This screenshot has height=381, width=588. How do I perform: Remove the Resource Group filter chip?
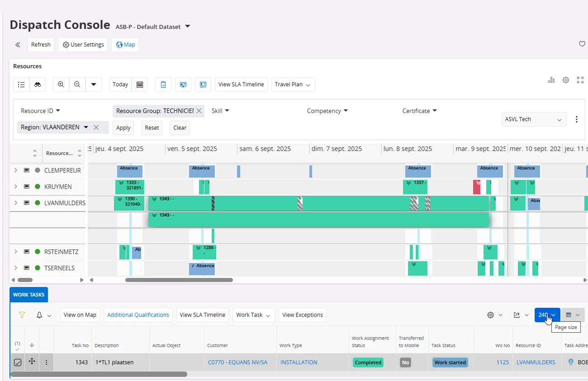[x=199, y=111]
